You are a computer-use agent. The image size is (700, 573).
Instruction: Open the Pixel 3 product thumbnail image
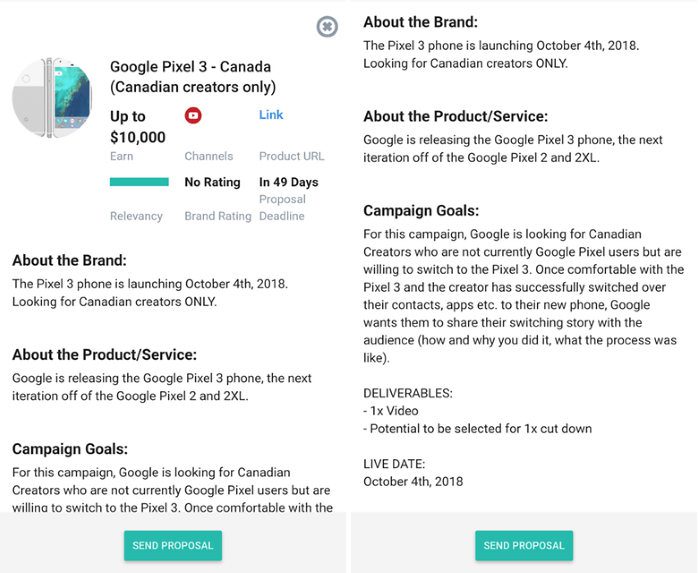tap(52, 97)
